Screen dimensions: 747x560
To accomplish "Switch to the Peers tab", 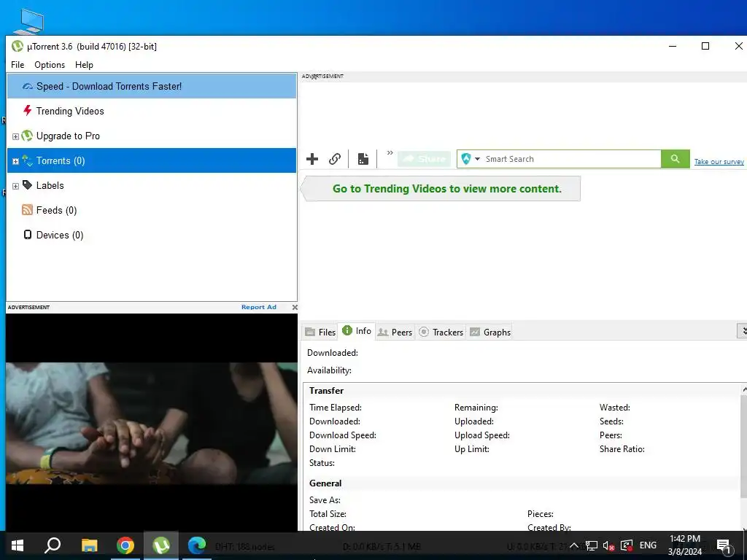I will click(x=395, y=332).
